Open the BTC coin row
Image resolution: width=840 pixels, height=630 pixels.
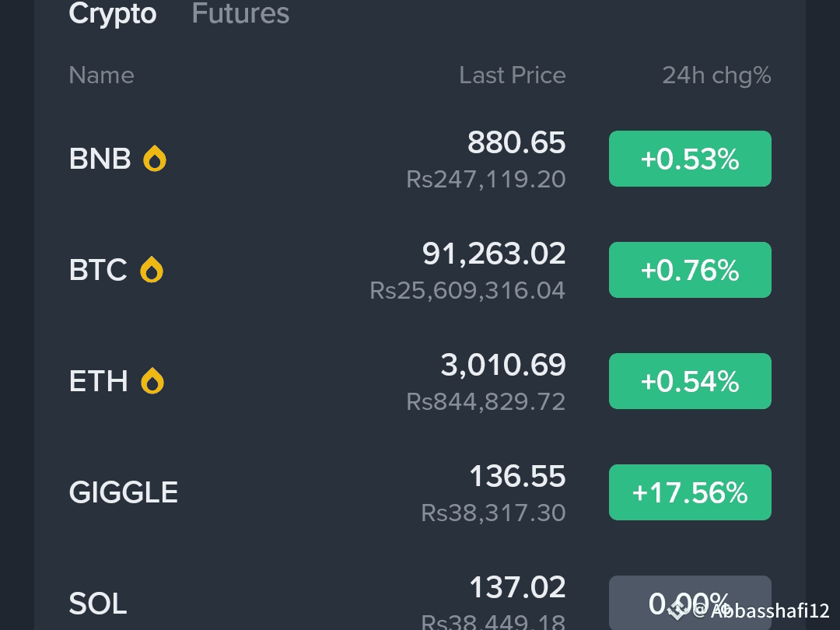click(420, 269)
